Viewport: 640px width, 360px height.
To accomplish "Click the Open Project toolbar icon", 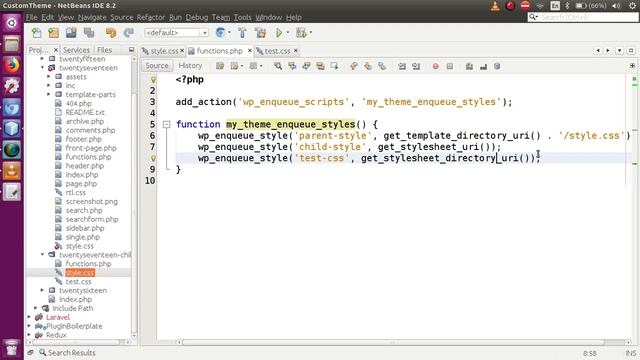I will pos(71,33).
